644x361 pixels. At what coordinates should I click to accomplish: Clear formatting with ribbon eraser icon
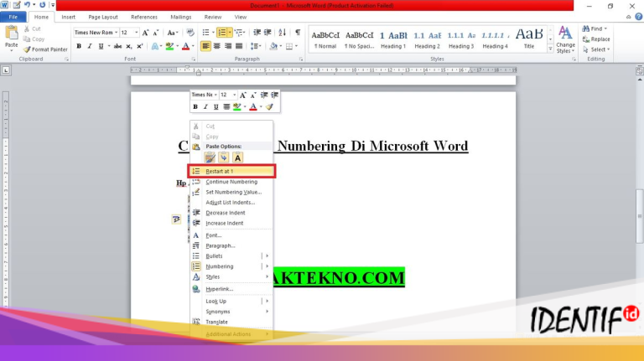coord(190,33)
